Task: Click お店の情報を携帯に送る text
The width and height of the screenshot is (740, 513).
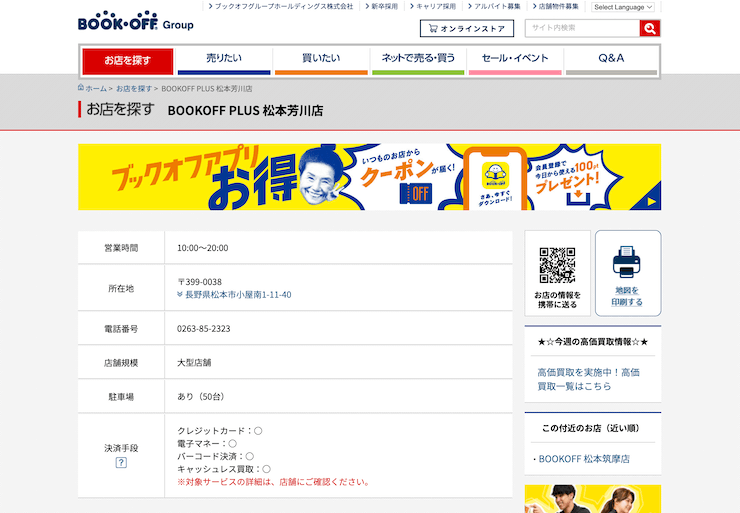Action: coord(557,300)
